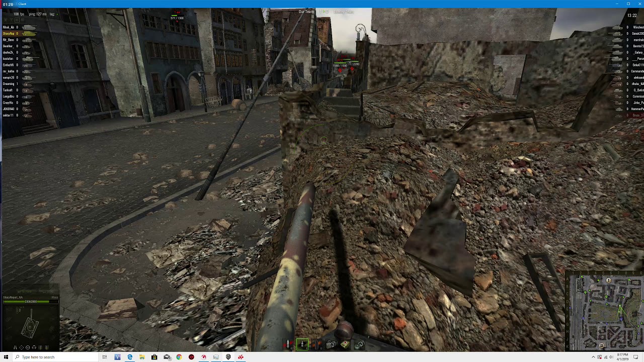Screen dimensions: 644x362
Task: Click enemy tank icon beside Beka011
Action: point(617,65)
